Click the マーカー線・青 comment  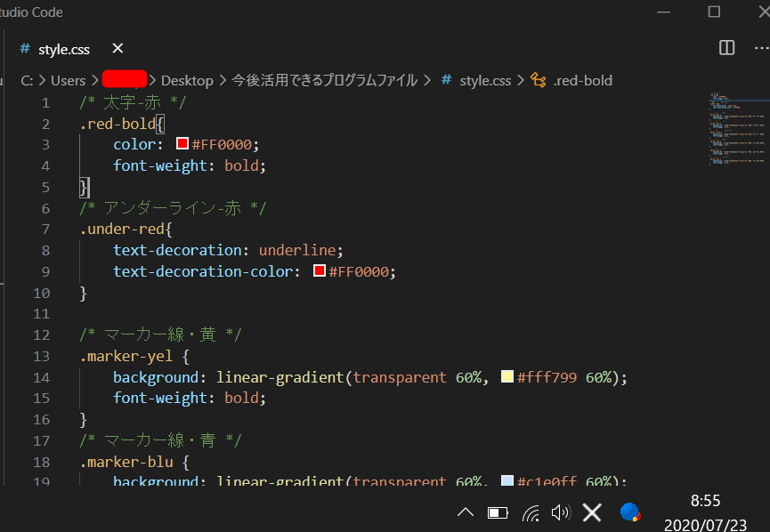pos(160,440)
